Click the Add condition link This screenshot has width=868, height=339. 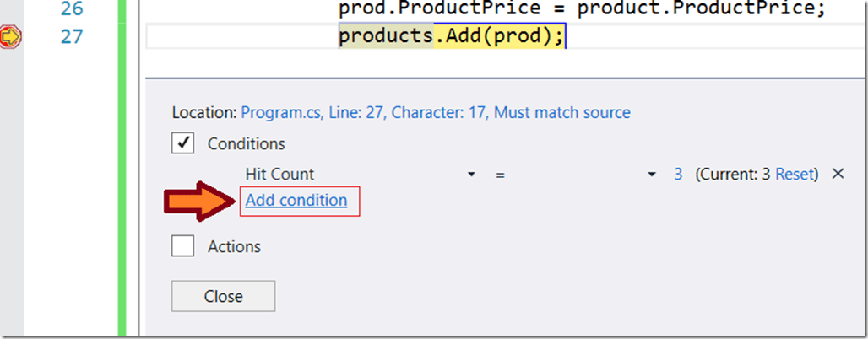296,201
